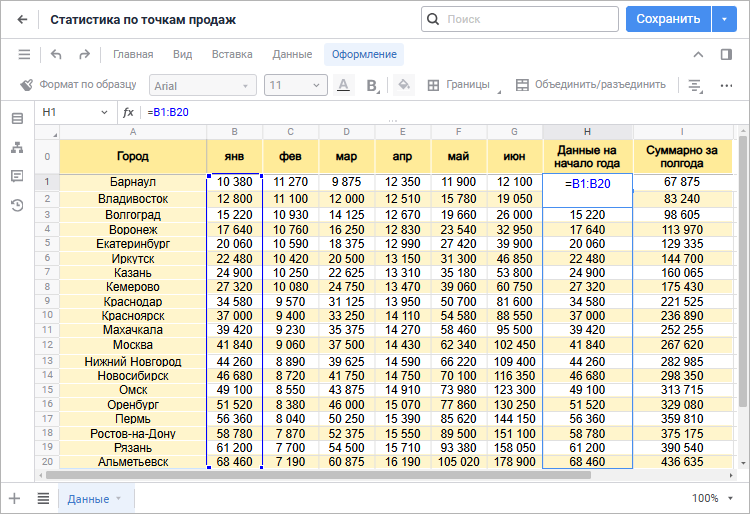Click the Суммарно за полгода header cell
Screen dimensions: 750x514
click(682, 156)
